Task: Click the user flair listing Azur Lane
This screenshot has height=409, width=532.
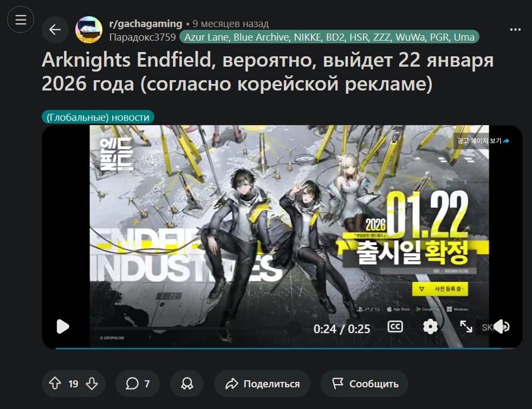Action: pos(329,37)
